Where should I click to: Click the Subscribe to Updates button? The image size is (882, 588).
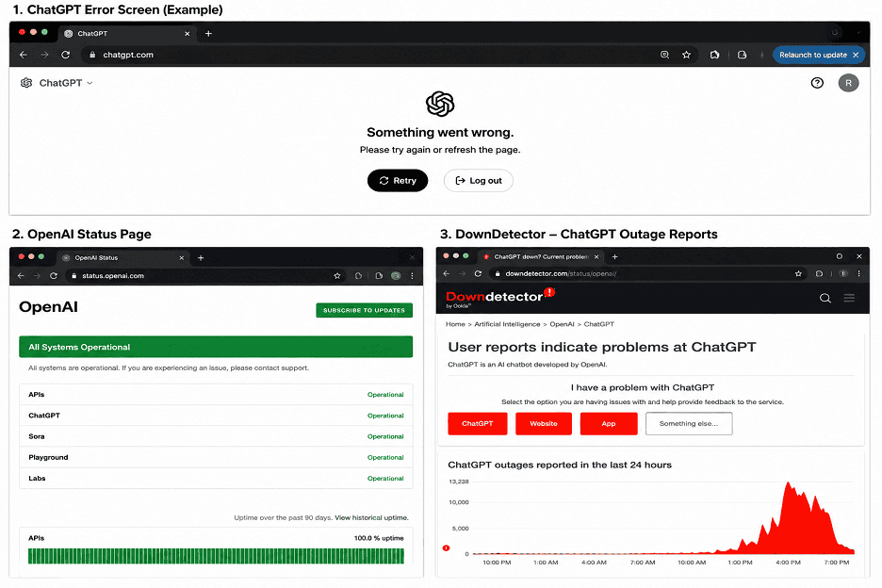click(364, 310)
